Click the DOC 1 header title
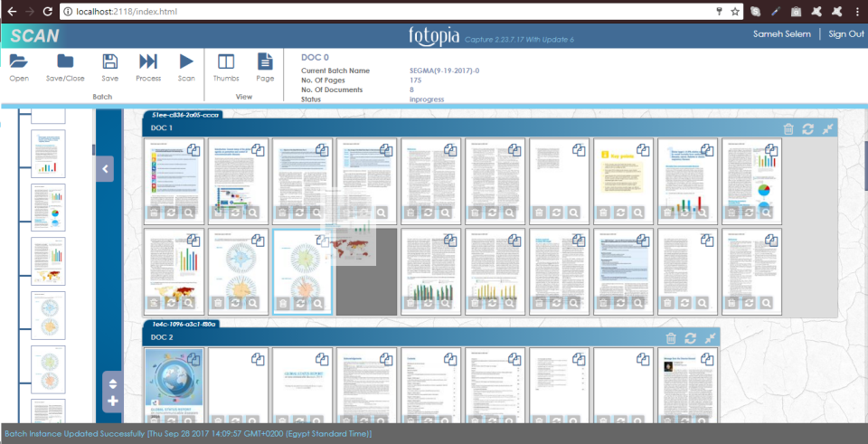The height and width of the screenshot is (444, 868). click(x=162, y=128)
